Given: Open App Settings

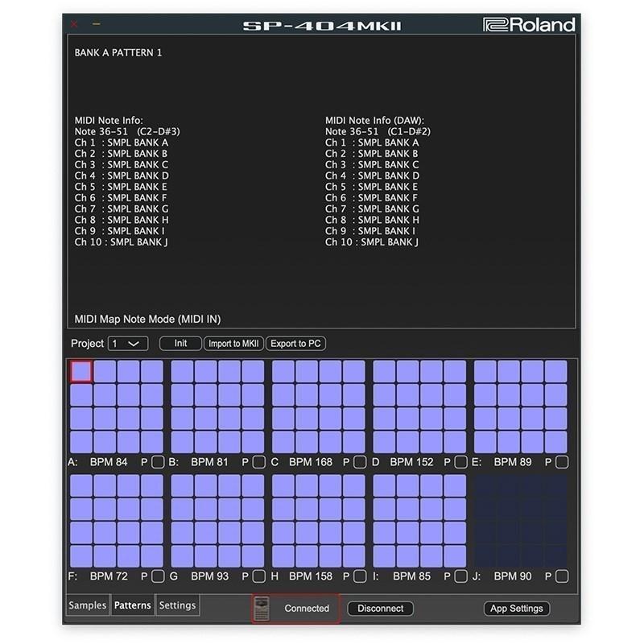Looking at the screenshot, I should click(518, 609).
